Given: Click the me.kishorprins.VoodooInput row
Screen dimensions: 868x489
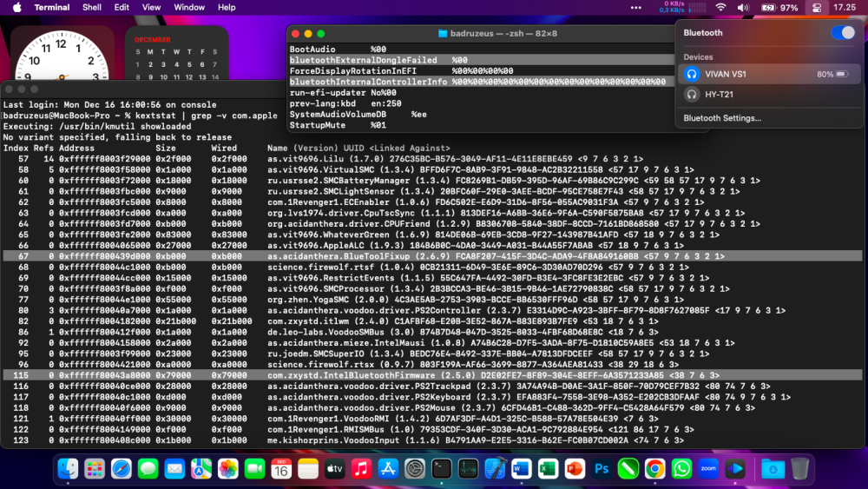Looking at the screenshot, I should click(x=432, y=440).
